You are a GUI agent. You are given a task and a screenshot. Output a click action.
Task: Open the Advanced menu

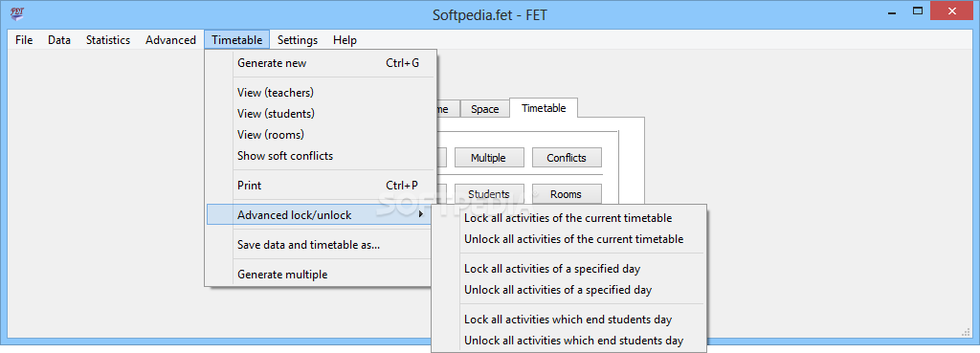point(170,40)
